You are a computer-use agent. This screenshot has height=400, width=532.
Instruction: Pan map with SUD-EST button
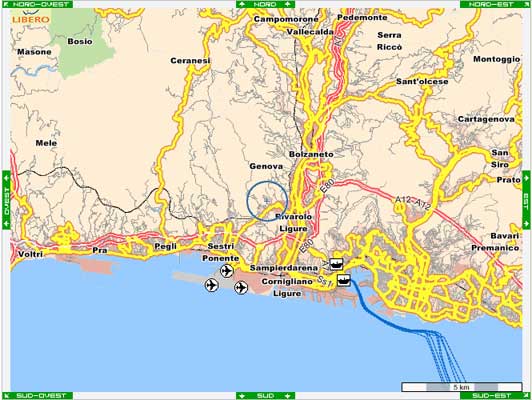[x=495, y=396]
